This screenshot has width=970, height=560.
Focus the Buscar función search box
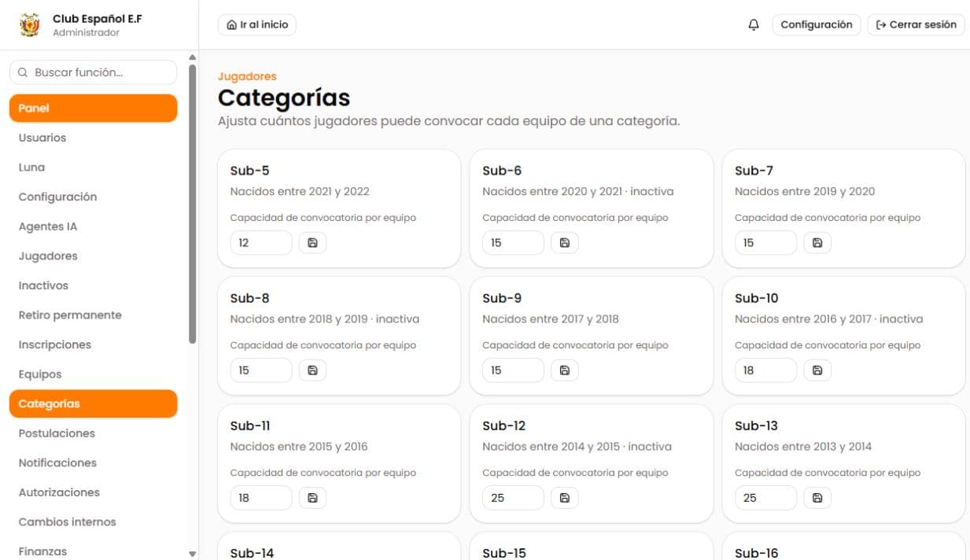point(93,72)
